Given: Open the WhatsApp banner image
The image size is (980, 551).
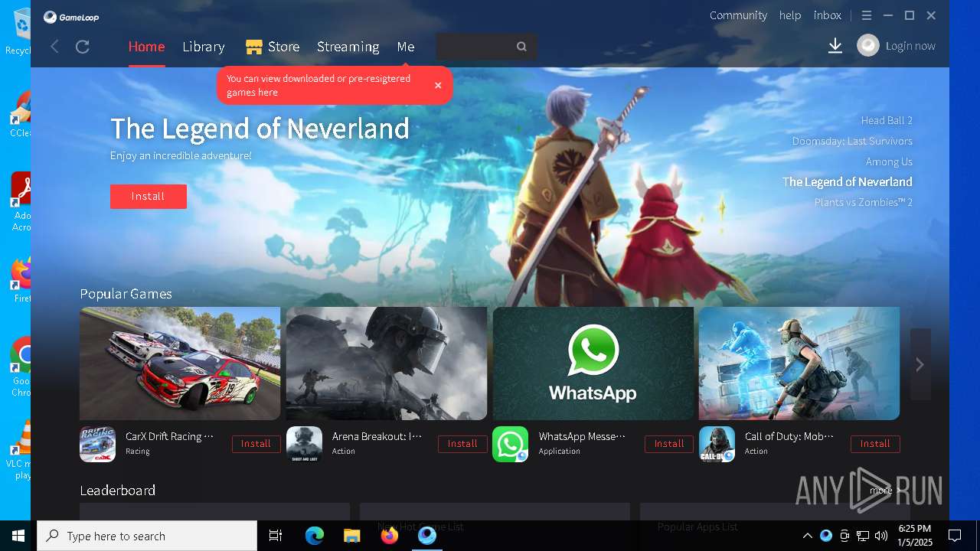Looking at the screenshot, I should (593, 364).
